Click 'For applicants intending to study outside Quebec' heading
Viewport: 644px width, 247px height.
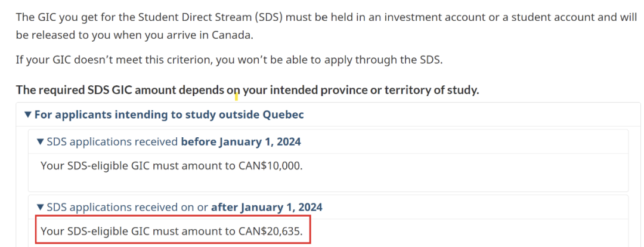click(x=169, y=115)
